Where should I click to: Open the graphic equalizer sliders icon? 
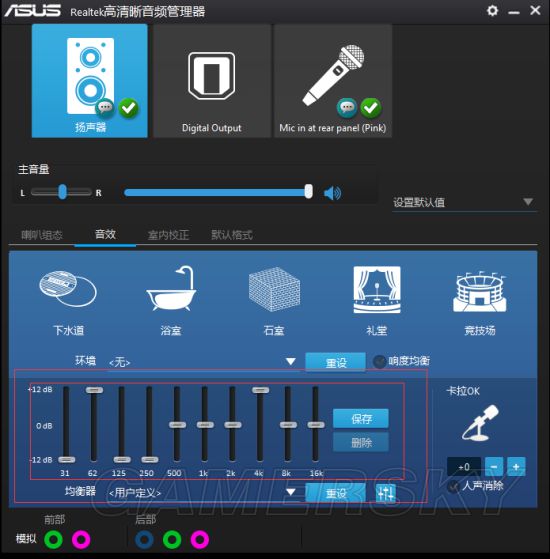coord(386,493)
